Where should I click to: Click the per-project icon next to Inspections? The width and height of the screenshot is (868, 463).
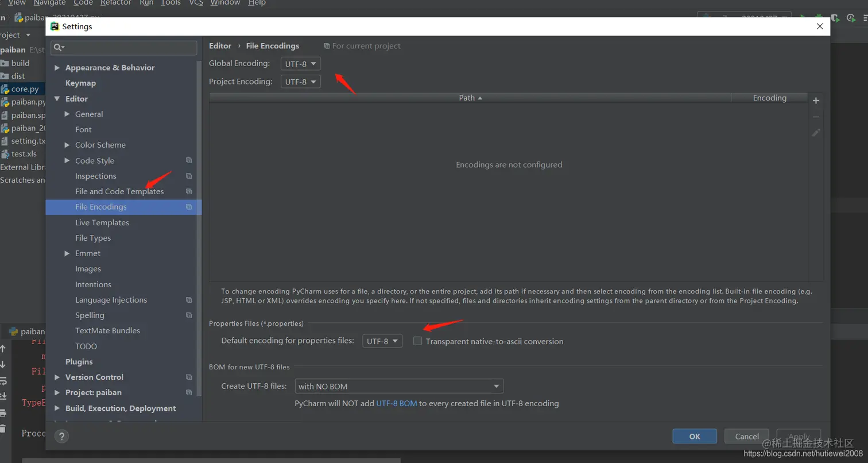(189, 176)
